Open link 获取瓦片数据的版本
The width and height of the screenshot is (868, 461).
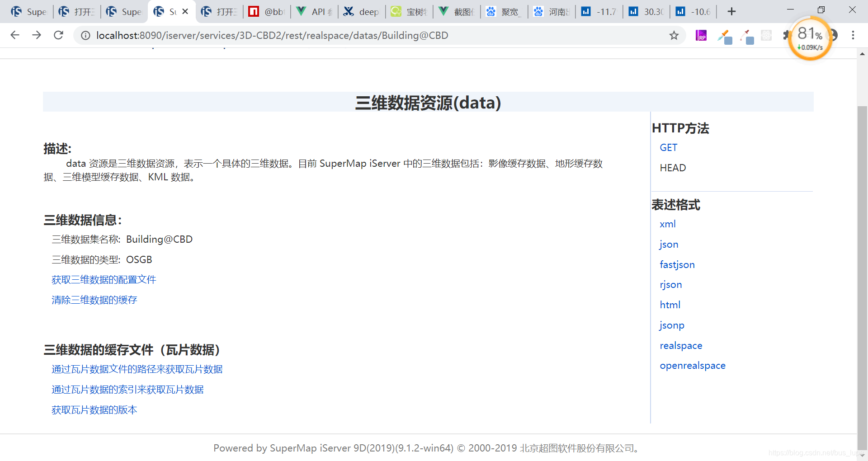coord(94,410)
